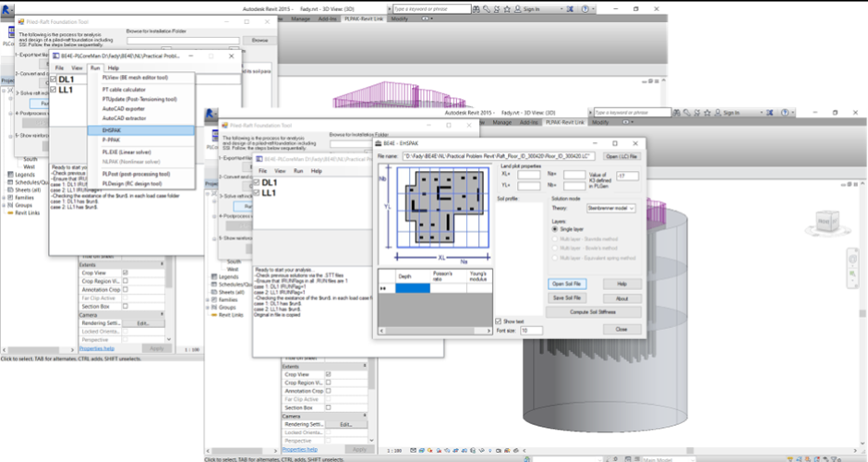Collapse the Camera section in upper properties panel
This screenshot has width=868, height=462.
pyautogui.click(x=163, y=315)
